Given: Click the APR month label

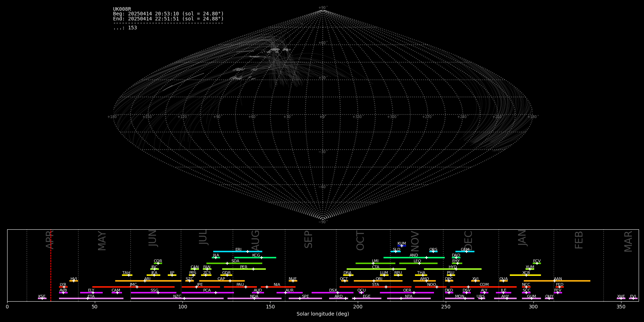Looking at the screenshot, I should (50, 240).
